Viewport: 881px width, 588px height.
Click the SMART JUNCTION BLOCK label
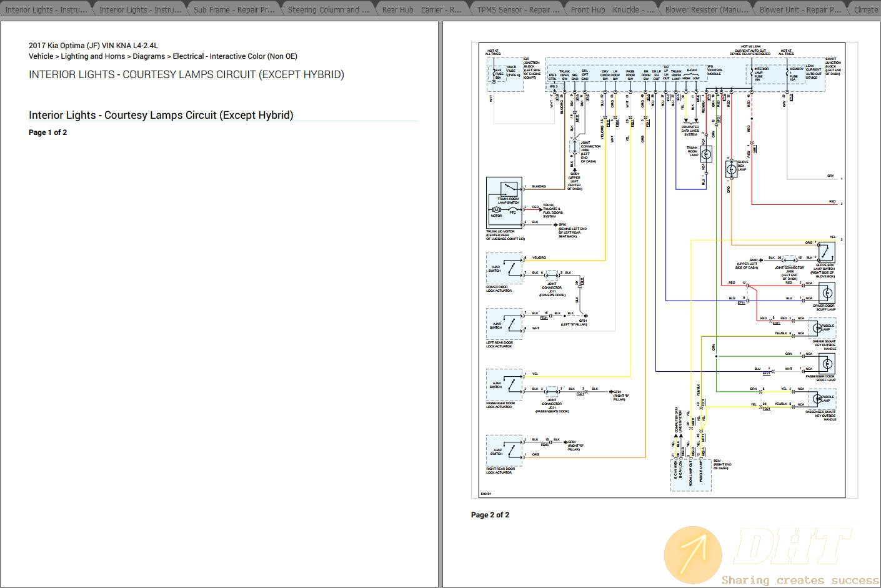[833, 66]
